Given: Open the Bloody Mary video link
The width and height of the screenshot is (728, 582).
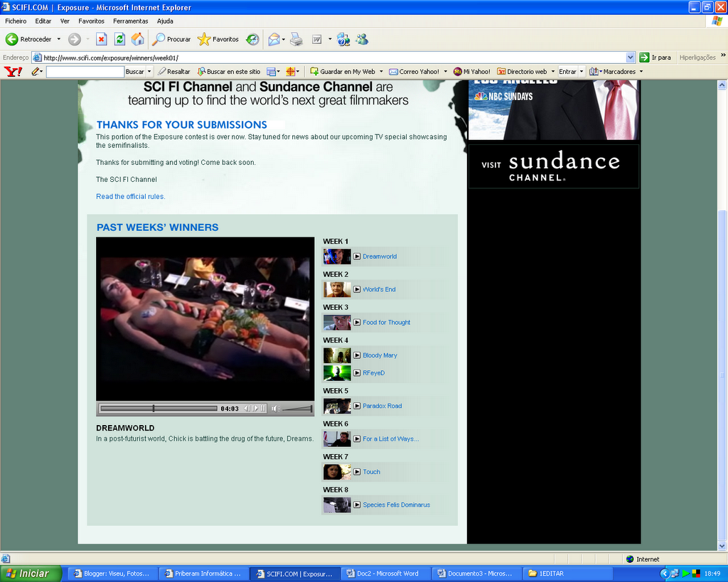Looking at the screenshot, I should (x=380, y=355).
